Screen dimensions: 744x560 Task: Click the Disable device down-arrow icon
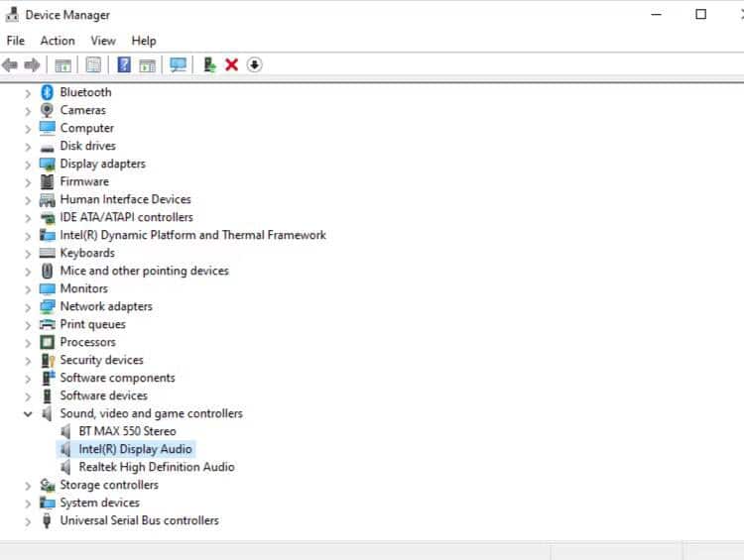255,65
